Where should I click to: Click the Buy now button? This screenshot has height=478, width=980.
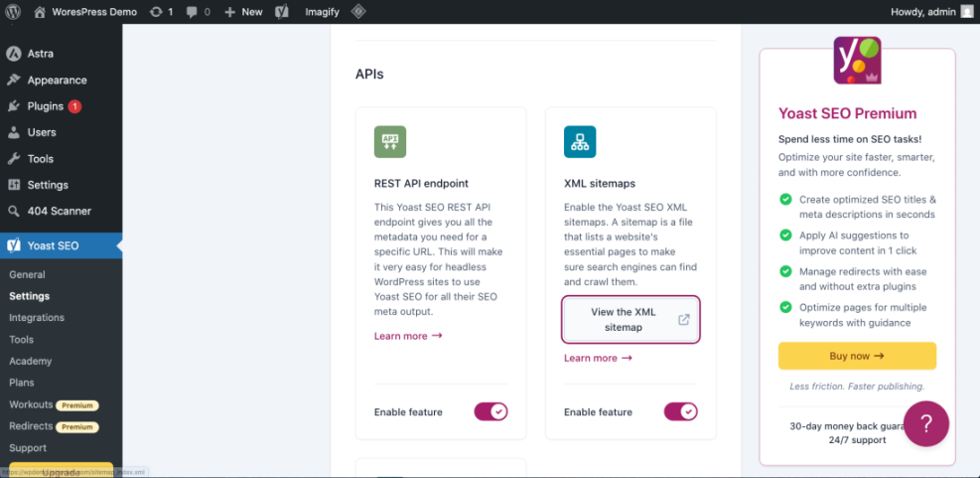tap(857, 356)
